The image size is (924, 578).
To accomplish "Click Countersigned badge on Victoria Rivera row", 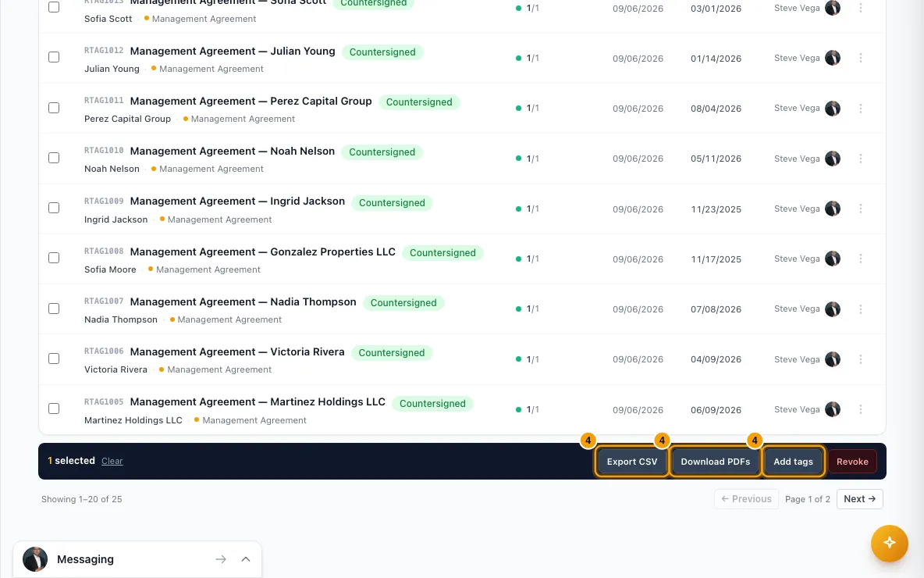I will point(392,353).
